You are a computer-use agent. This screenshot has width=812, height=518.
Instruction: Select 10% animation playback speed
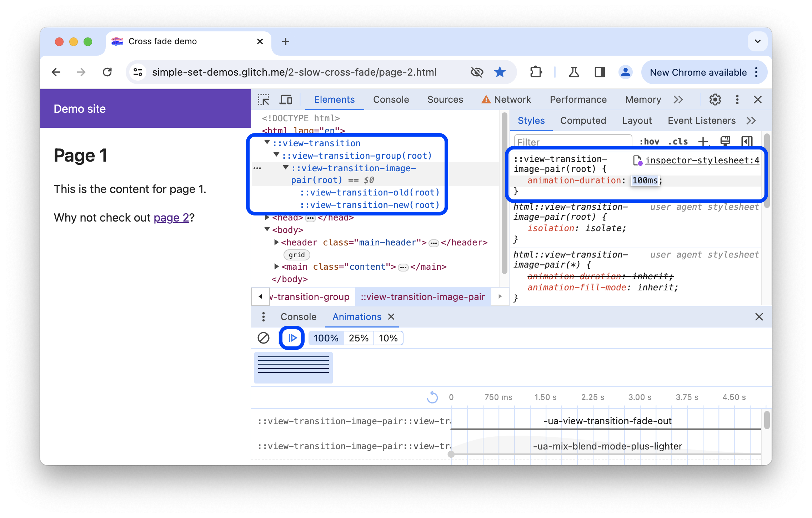pyautogui.click(x=389, y=338)
